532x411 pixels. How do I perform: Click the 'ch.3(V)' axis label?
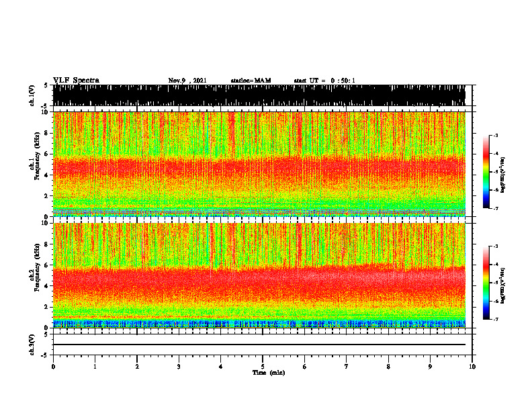click(x=32, y=345)
